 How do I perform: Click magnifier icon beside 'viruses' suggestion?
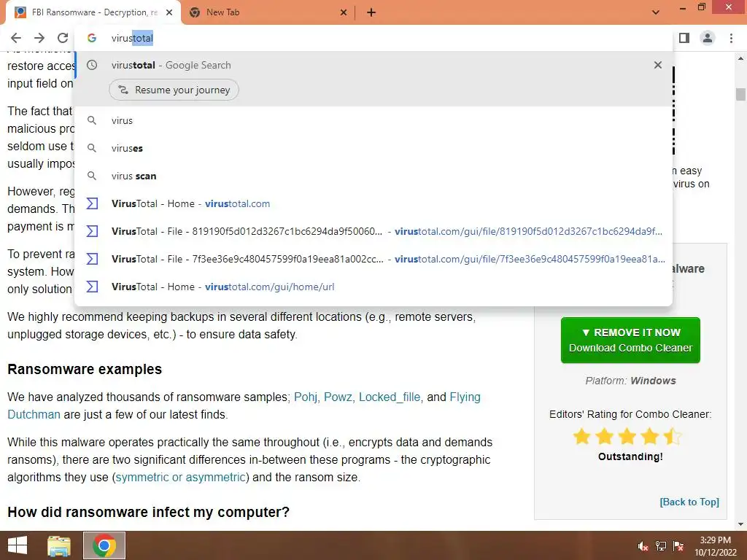92,148
